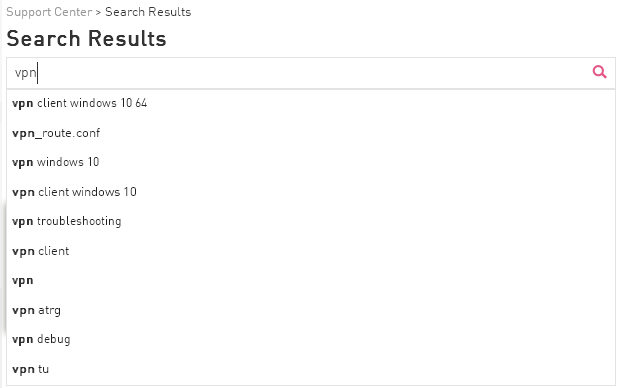Pick the vpn tu suggestion
Viewport: 617px width, 388px height.
click(311, 369)
